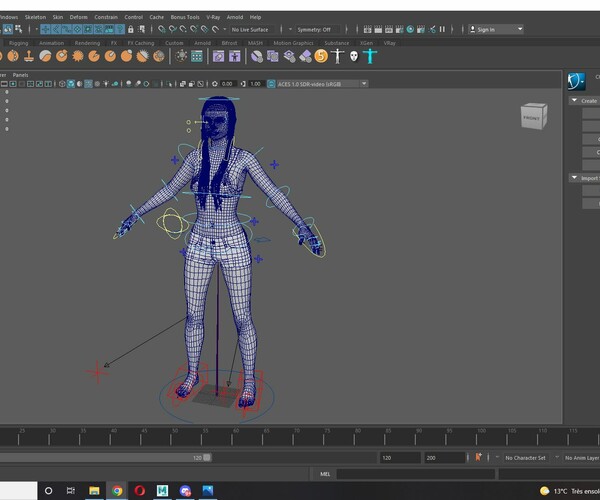Click the select by component mask icon
Image resolution: width=600 pixels, height=500 pixels.
tap(18, 29)
